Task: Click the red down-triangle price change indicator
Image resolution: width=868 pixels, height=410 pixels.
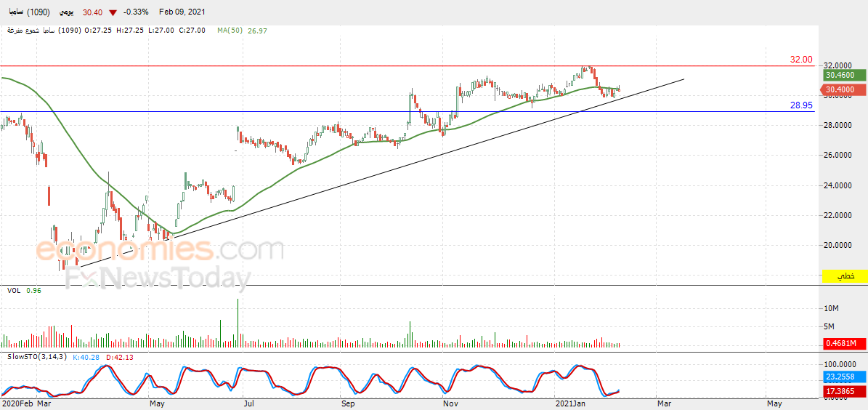Action: point(113,13)
